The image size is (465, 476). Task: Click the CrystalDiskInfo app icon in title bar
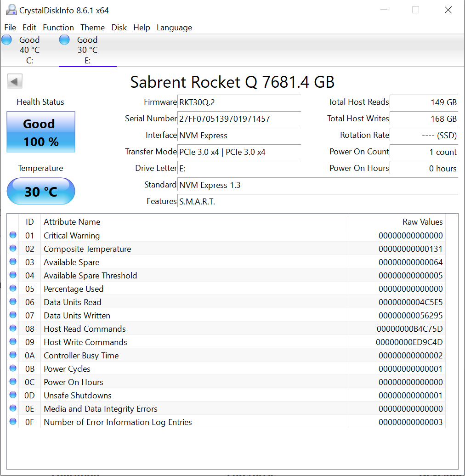coord(10,10)
